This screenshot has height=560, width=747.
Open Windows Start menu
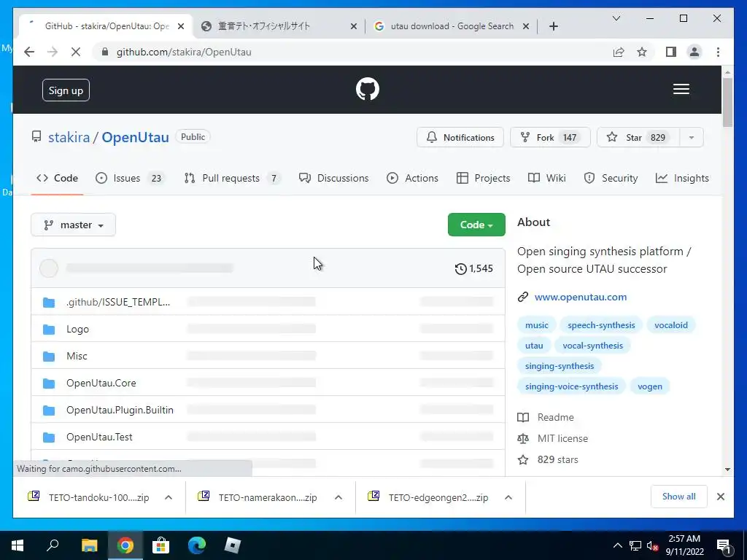(x=18, y=545)
